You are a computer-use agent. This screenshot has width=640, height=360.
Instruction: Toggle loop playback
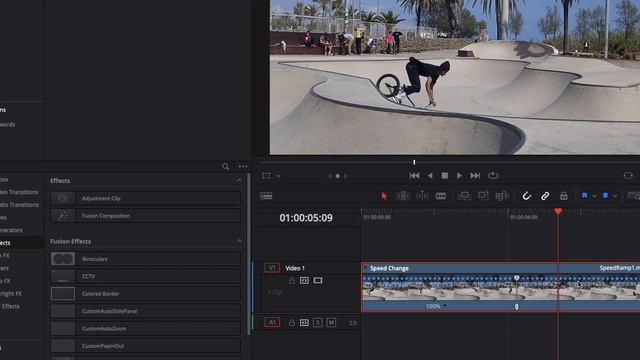coord(493,176)
